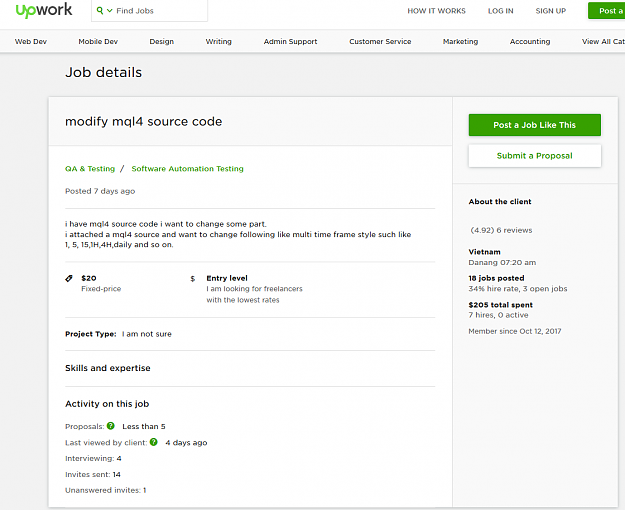This screenshot has width=625, height=510.
Task: Click the green Post a Job header button
Action: [607, 11]
